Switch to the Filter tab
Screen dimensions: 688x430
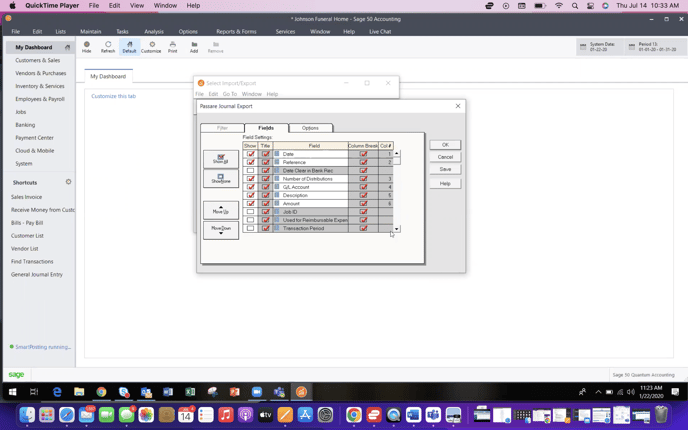click(222, 128)
